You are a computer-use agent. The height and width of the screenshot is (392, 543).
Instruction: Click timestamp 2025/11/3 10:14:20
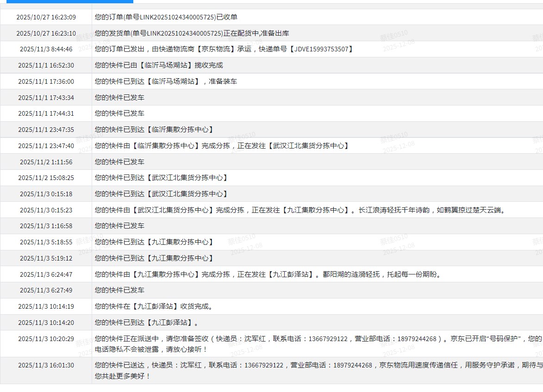tap(46, 323)
